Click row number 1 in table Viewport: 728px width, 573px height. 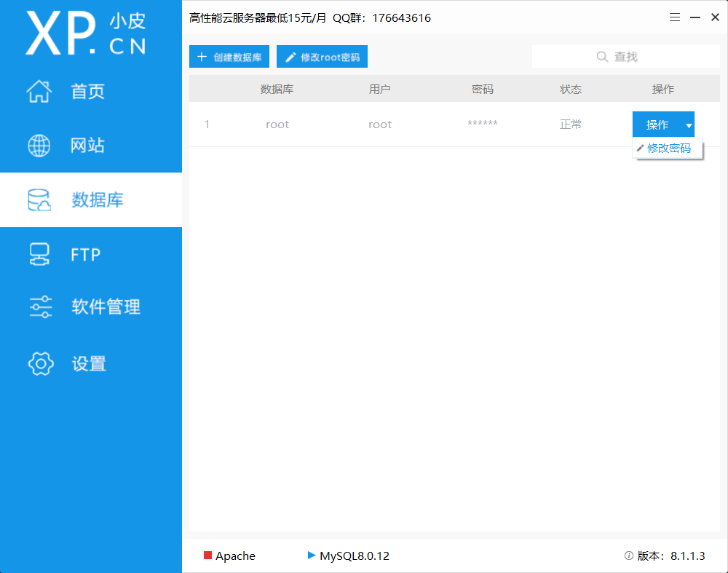tap(207, 125)
